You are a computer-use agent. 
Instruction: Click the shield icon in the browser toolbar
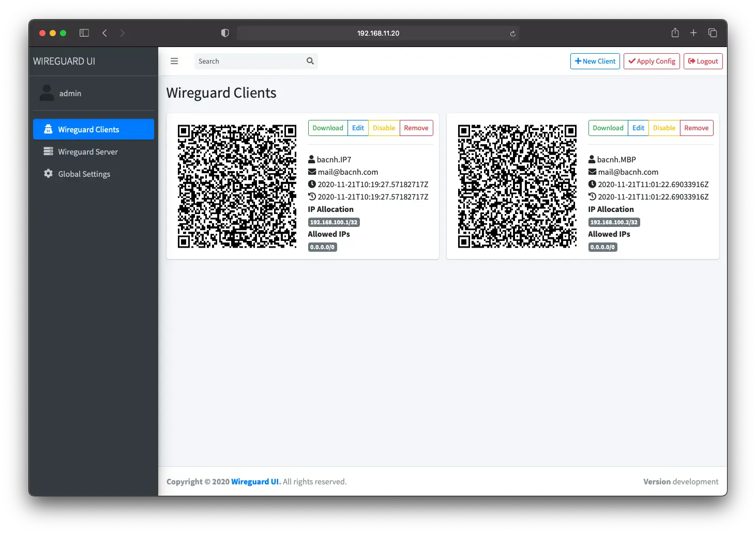click(224, 33)
